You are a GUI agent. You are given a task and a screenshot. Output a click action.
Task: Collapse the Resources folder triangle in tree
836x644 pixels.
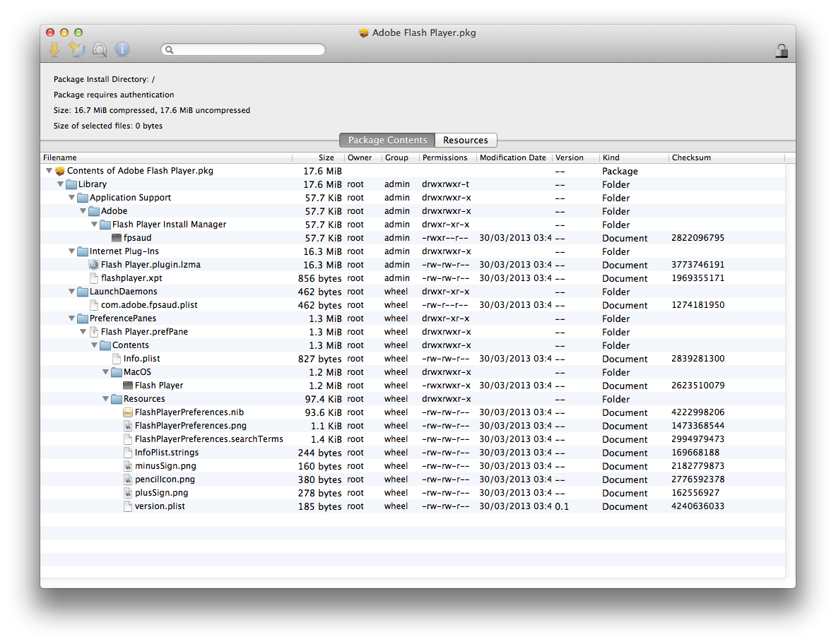105,399
